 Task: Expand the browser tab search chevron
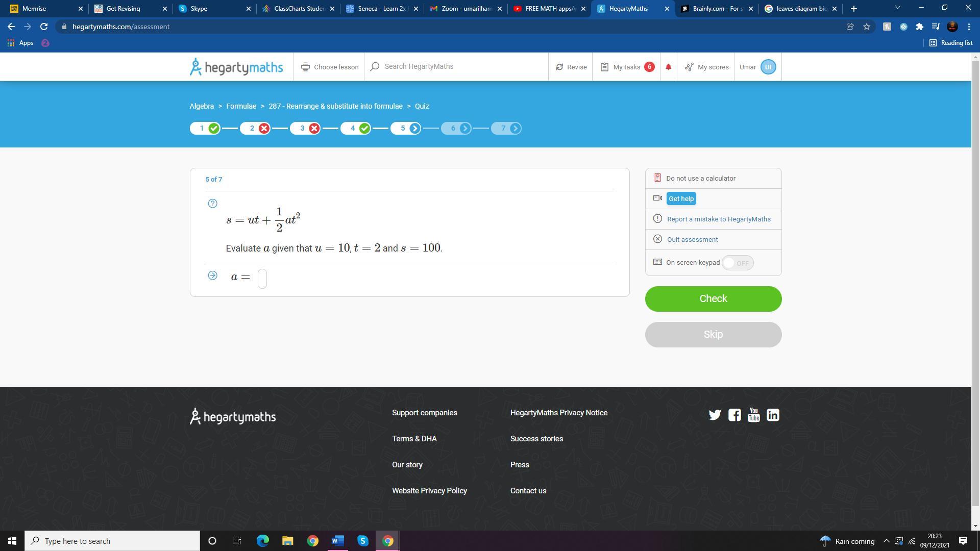coord(898,8)
